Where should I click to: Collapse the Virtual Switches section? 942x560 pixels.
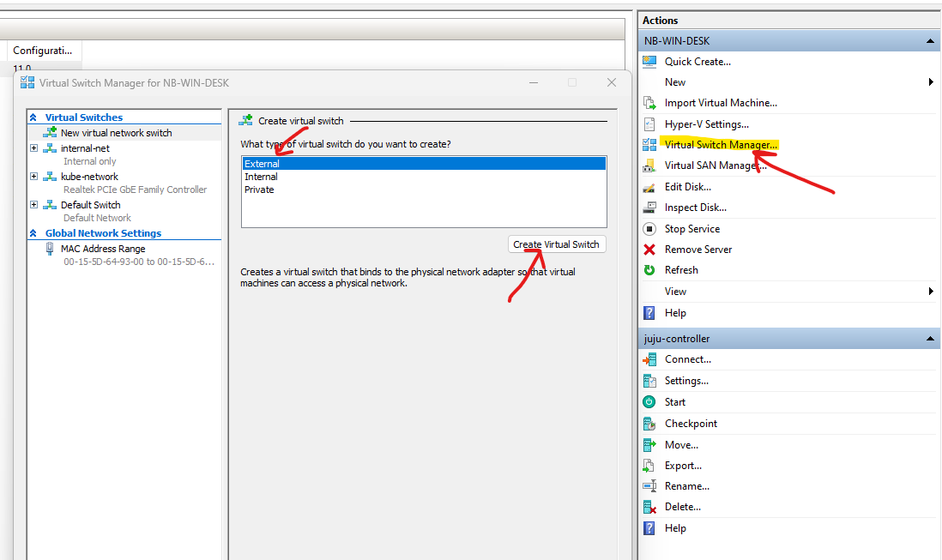33,117
